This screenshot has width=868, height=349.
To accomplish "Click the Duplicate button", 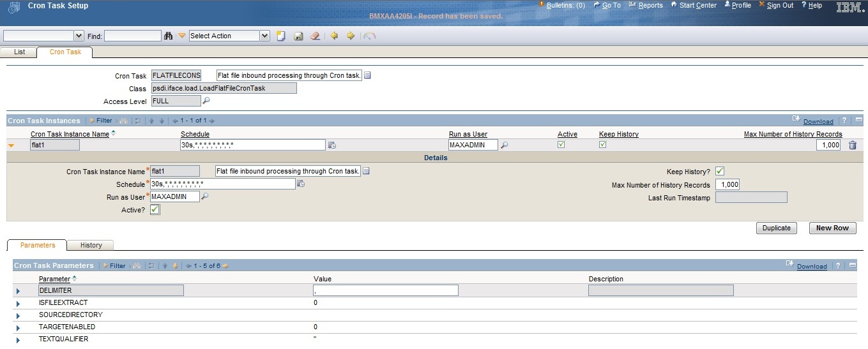I will (777, 228).
